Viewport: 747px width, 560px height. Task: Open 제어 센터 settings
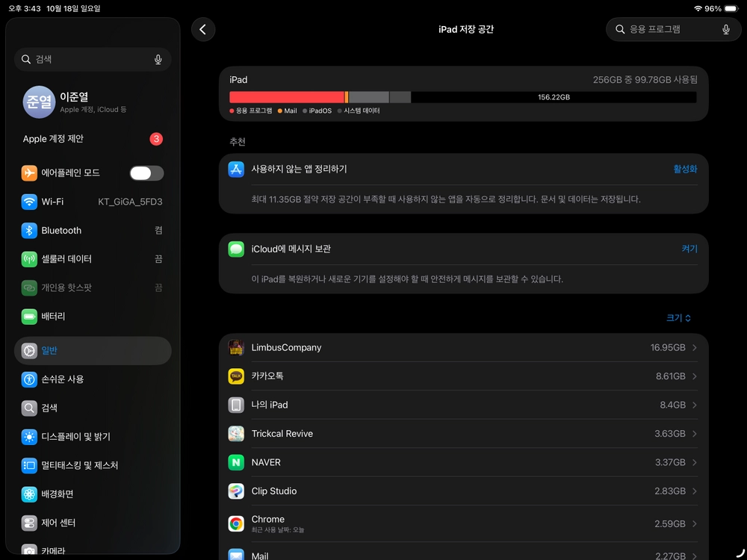93,523
